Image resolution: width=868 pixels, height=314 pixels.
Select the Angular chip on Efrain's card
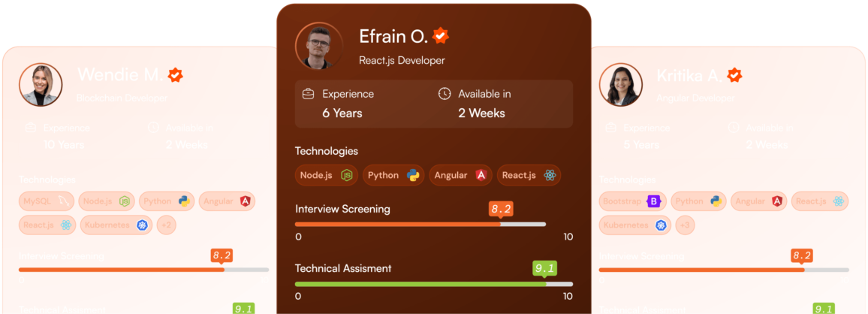point(461,175)
